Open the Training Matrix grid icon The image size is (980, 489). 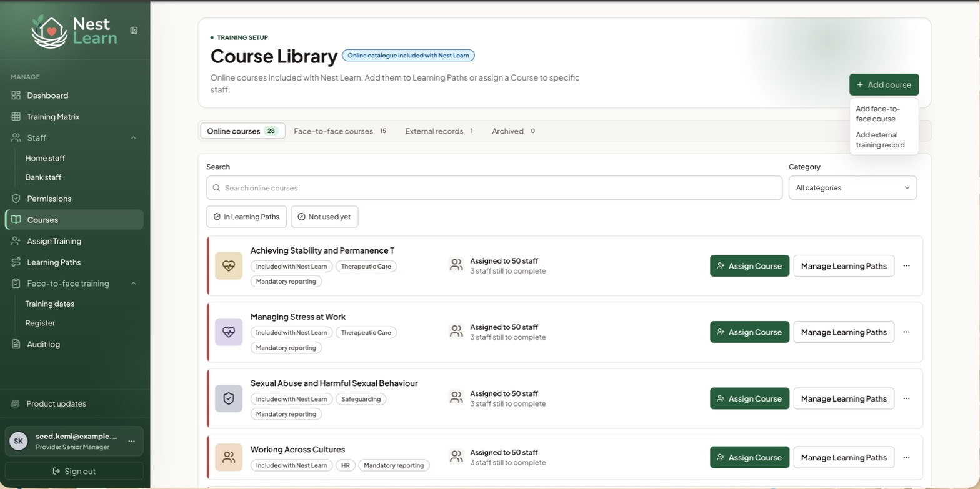tap(16, 117)
